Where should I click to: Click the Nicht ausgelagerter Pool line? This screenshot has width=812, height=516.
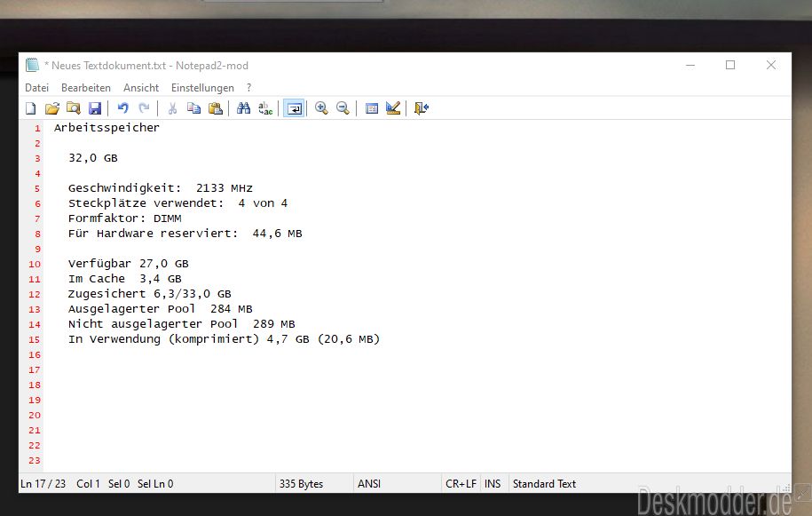pyautogui.click(x=181, y=324)
